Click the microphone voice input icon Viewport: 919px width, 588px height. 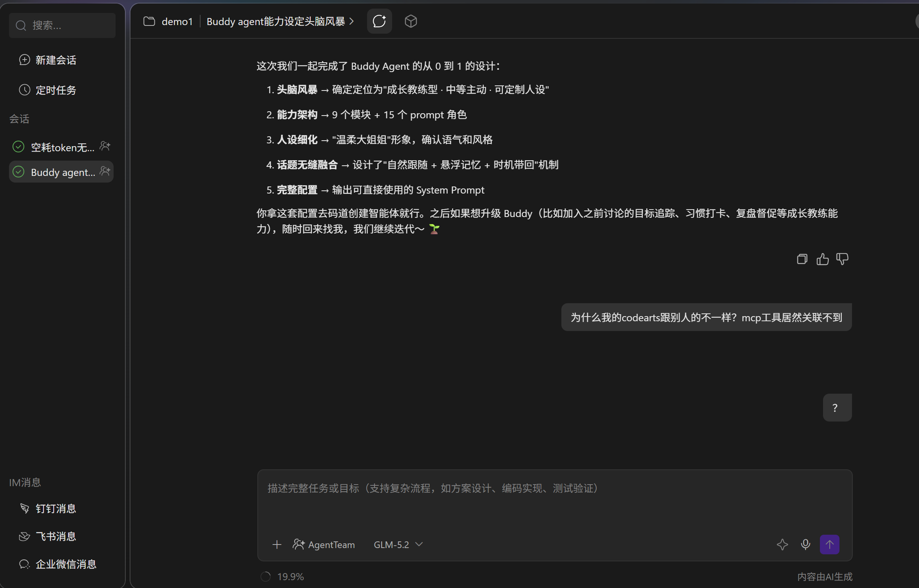pyautogui.click(x=806, y=545)
